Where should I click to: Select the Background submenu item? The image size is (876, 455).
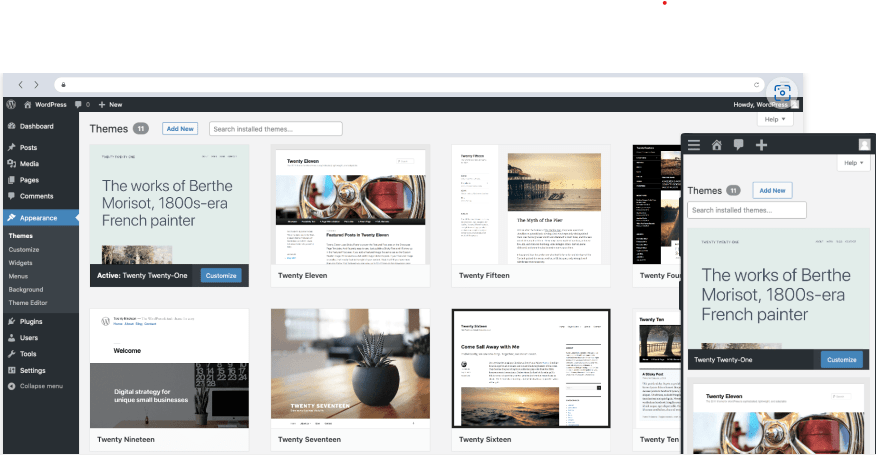pos(26,290)
